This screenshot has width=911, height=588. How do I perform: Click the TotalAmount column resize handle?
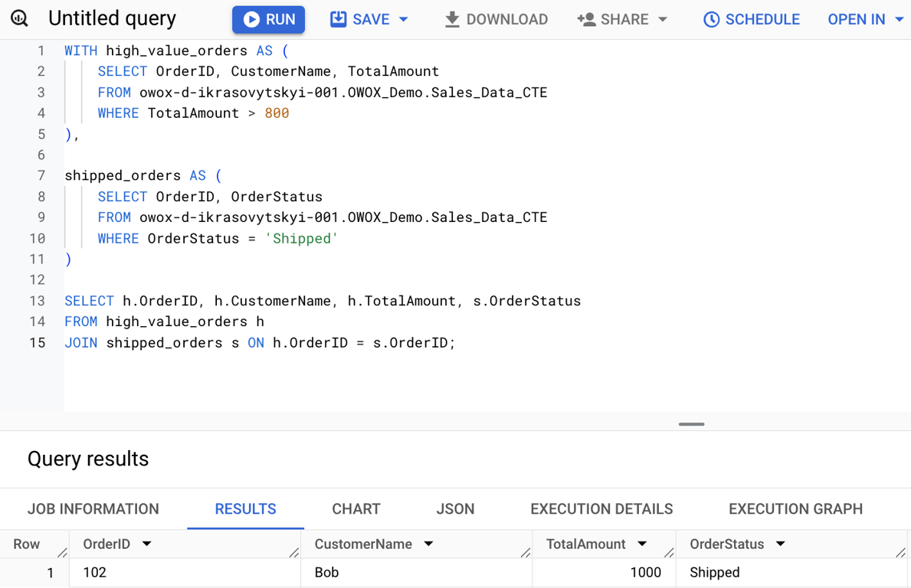click(670, 553)
